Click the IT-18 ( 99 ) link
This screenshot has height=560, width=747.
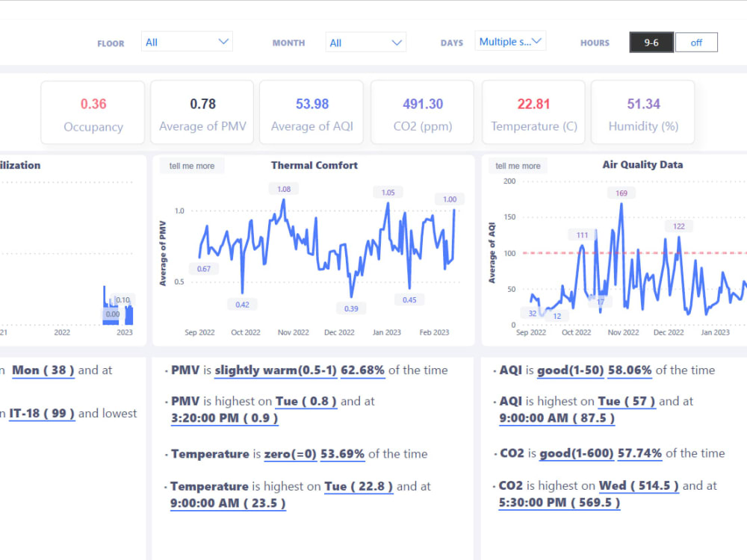point(42,413)
